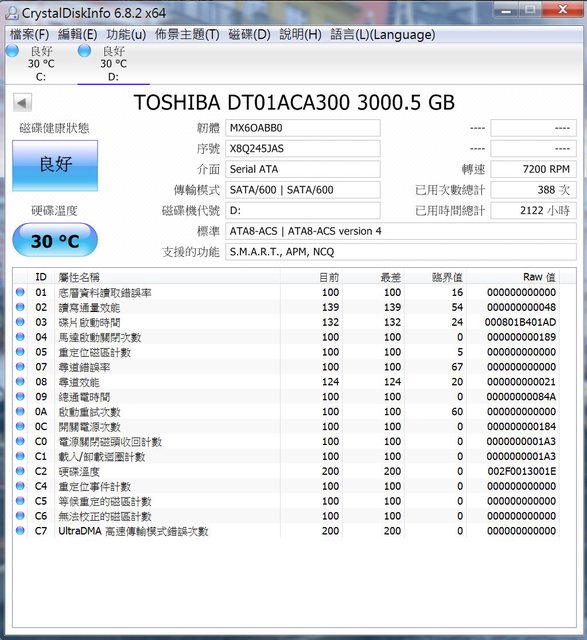Click the 目前 column header
The height and width of the screenshot is (640, 587).
point(311,277)
